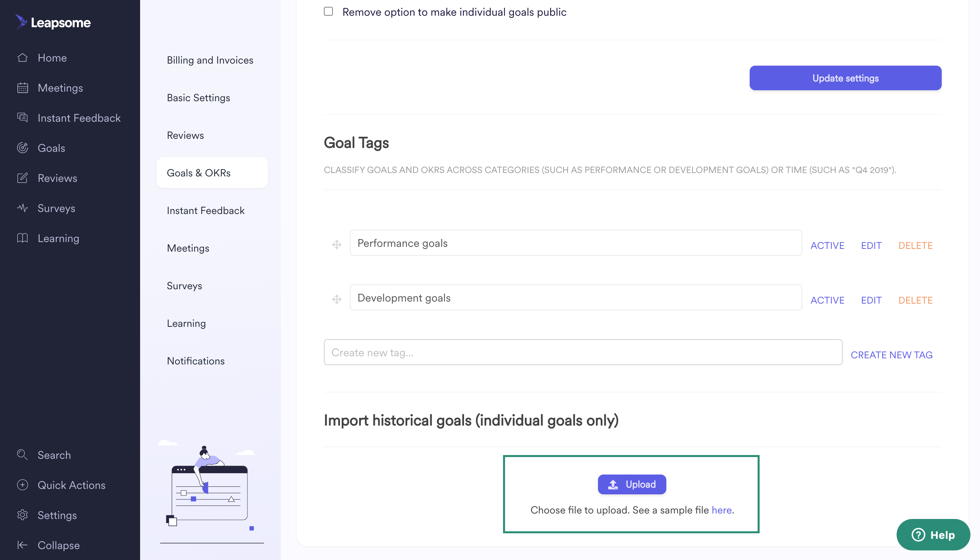Click the Upload button
980x560 pixels.
pos(632,485)
